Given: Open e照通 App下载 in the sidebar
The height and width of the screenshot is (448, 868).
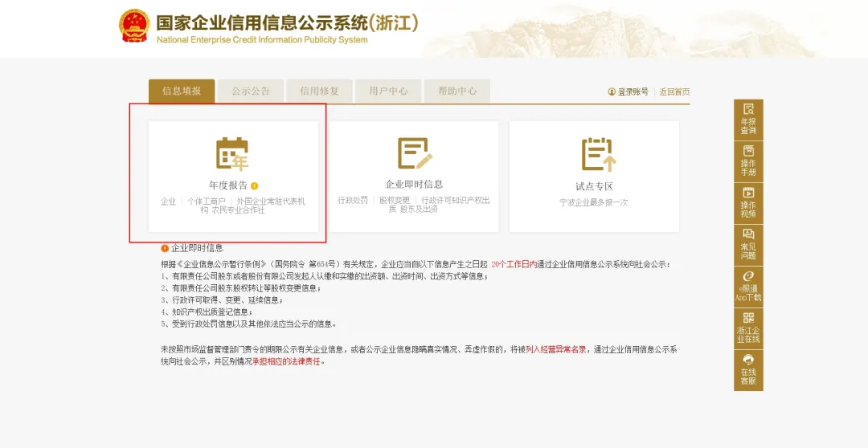Looking at the screenshot, I should point(748,287).
